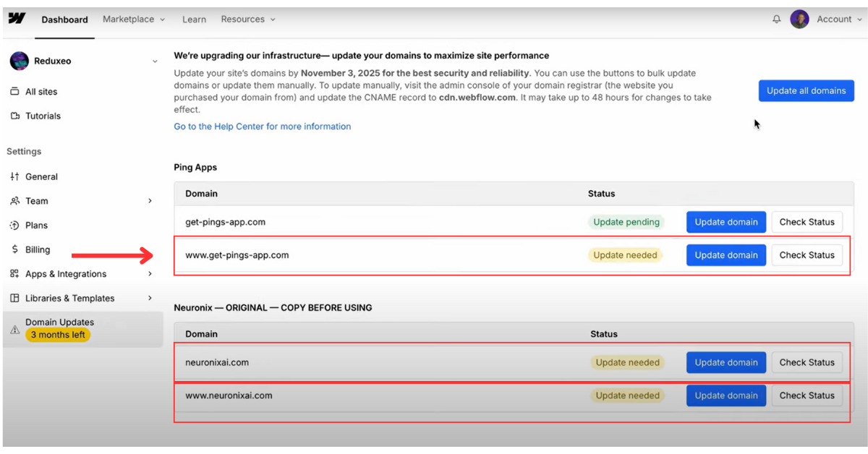The height and width of the screenshot is (454, 868).
Task: Click the Plans icon in sidebar
Action: [14, 226]
